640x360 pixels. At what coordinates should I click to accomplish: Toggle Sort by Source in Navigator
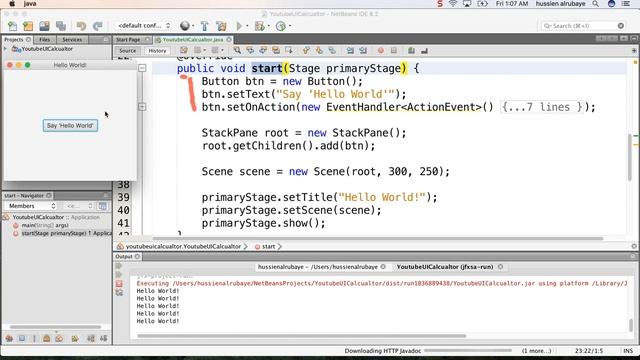coord(104,338)
